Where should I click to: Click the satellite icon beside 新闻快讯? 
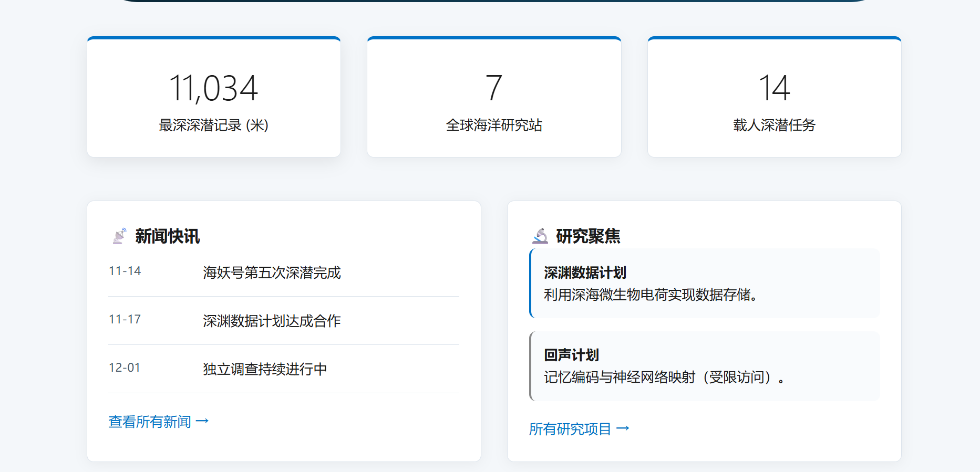[120, 236]
